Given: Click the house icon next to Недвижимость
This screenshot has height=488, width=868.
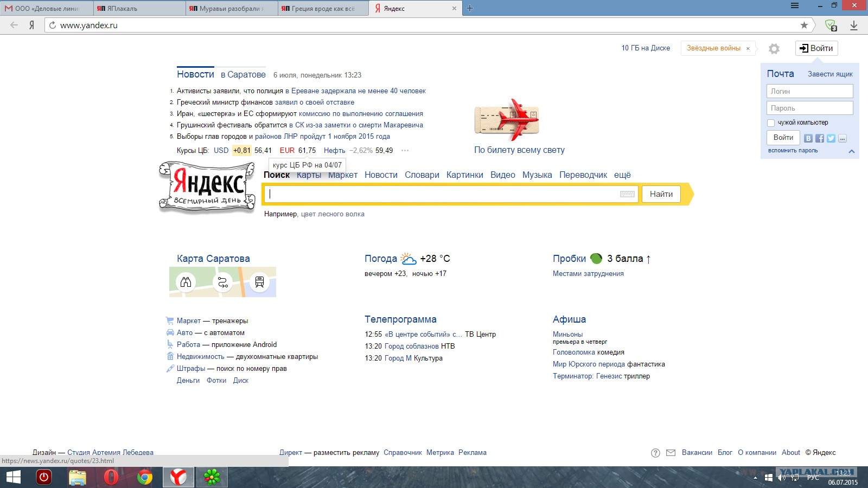Looking at the screenshot, I should 170,356.
